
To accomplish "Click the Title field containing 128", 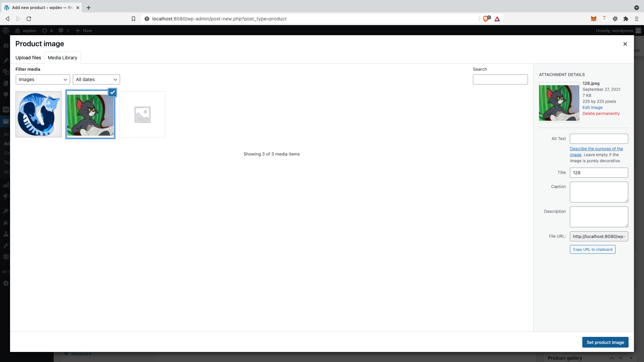I will click(x=599, y=173).
